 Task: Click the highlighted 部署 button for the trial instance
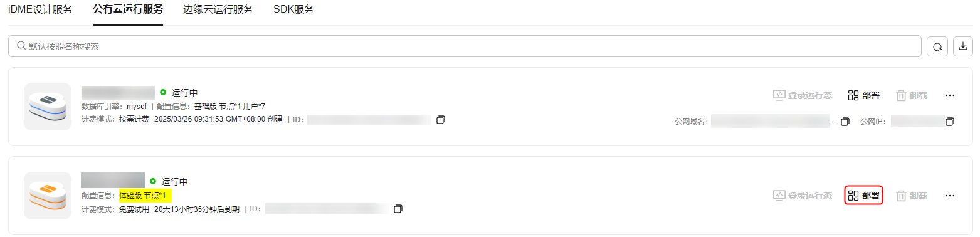[x=863, y=196]
